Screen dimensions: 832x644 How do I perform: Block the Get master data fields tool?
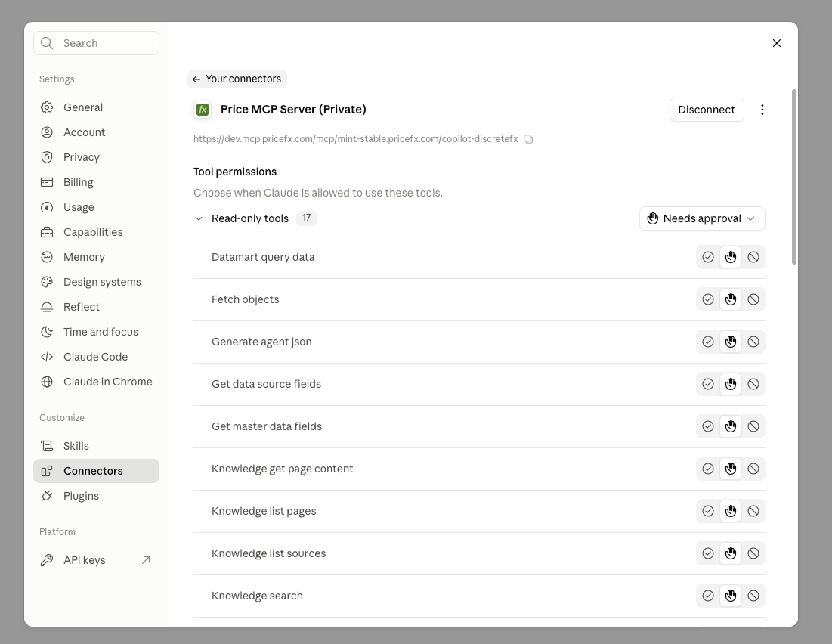(753, 426)
